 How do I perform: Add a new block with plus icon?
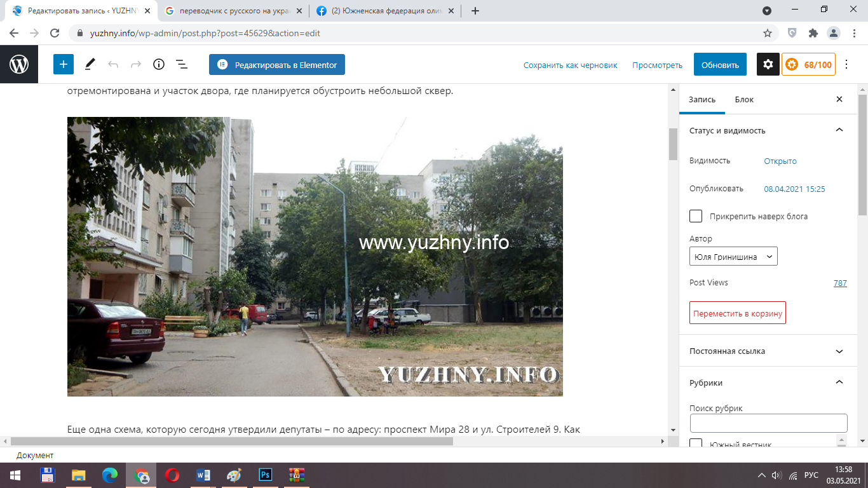coord(64,64)
